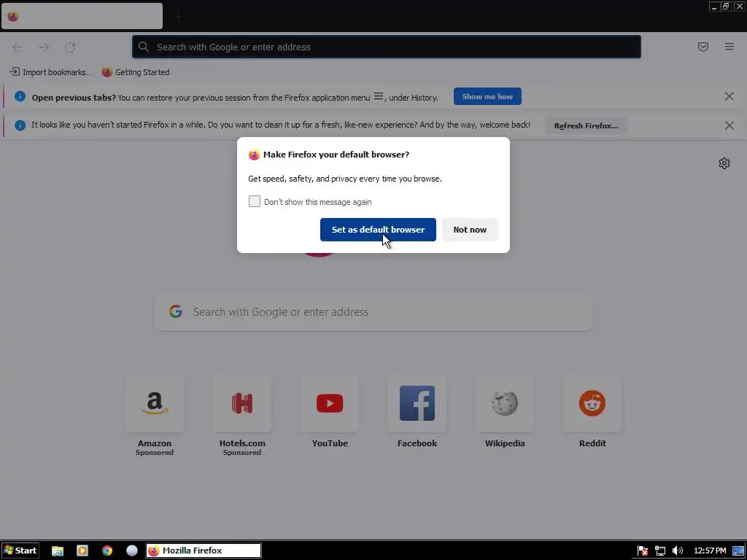Click the info icon beside Open previous tabs
Image resolution: width=747 pixels, height=560 pixels.
click(x=20, y=97)
